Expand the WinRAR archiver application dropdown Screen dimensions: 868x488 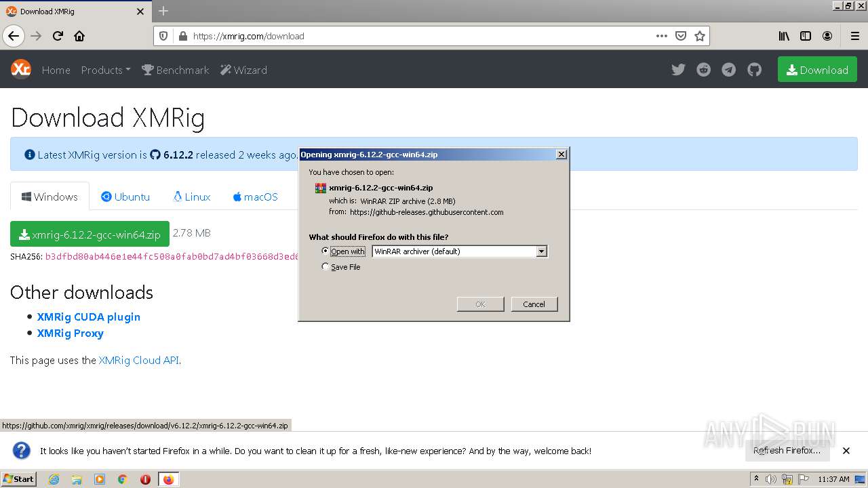[541, 251]
